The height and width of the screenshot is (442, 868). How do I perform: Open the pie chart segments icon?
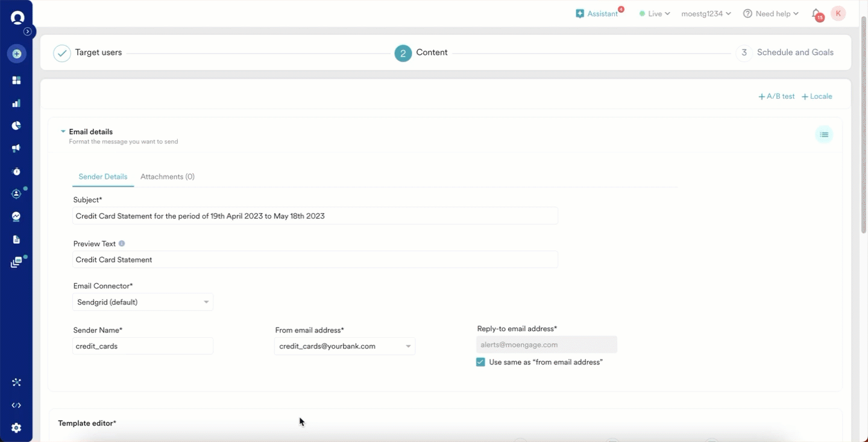pos(16,126)
